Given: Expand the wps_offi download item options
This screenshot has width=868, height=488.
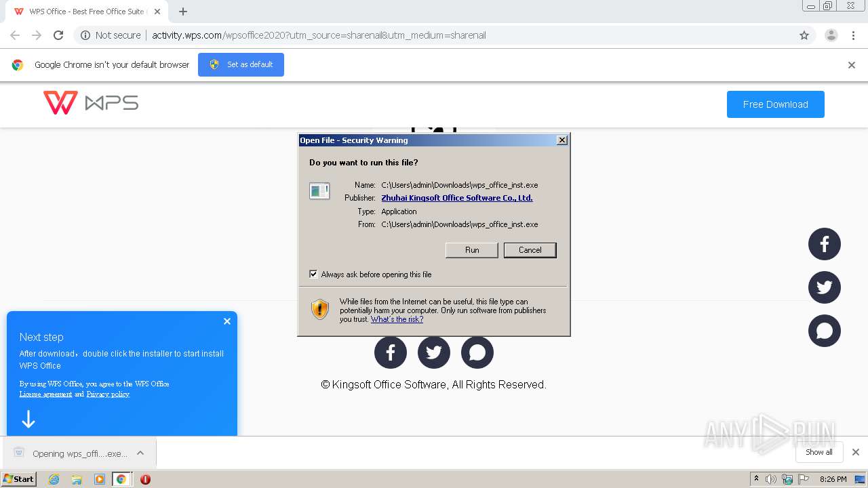Looking at the screenshot, I should tap(140, 453).
